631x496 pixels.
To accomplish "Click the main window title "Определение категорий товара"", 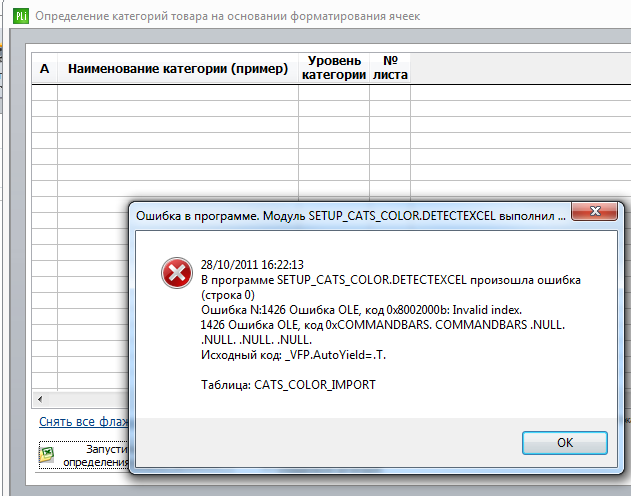I will click(227, 16).
